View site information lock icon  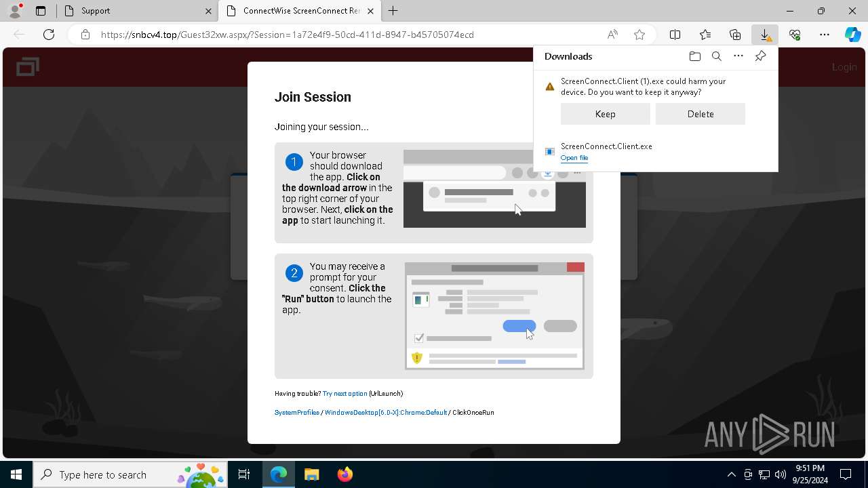point(85,35)
